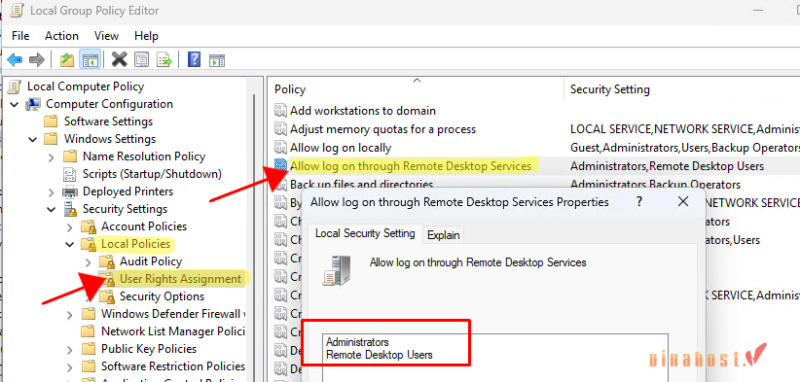This screenshot has height=382, width=800.
Task: Expand the Public Key Policies node
Action: pos(70,350)
